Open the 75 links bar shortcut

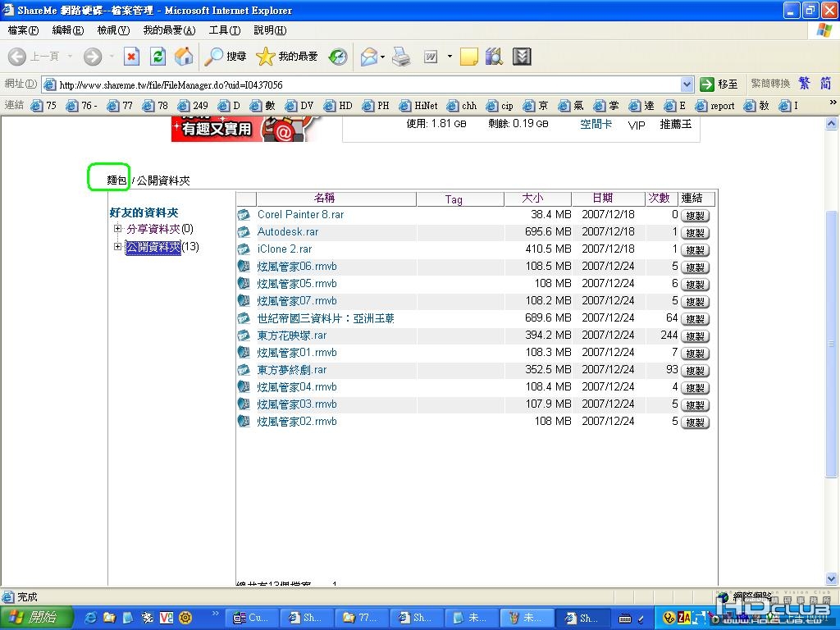click(43, 106)
